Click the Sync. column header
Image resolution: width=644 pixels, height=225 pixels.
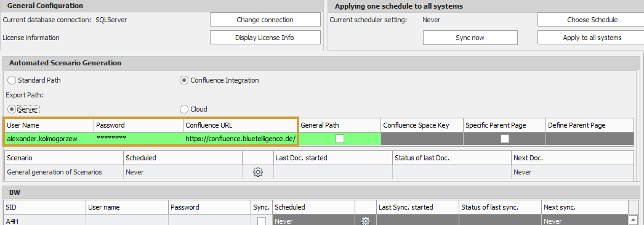[261, 207]
